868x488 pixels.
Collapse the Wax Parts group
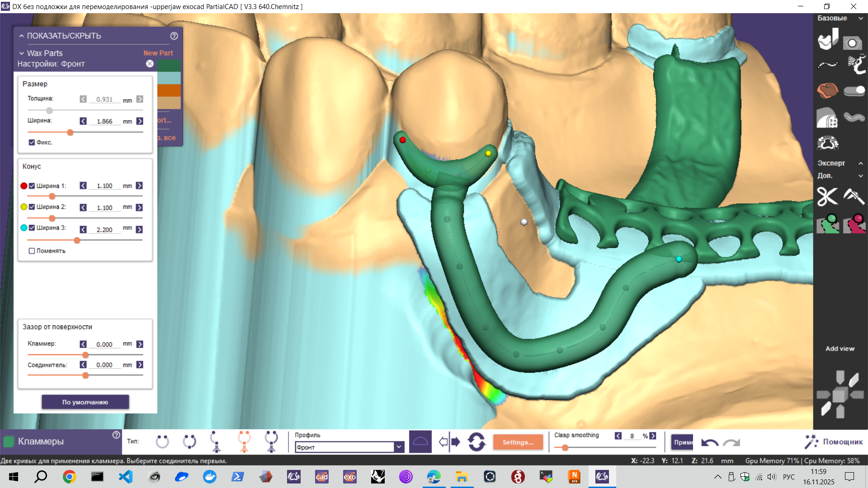[x=21, y=53]
